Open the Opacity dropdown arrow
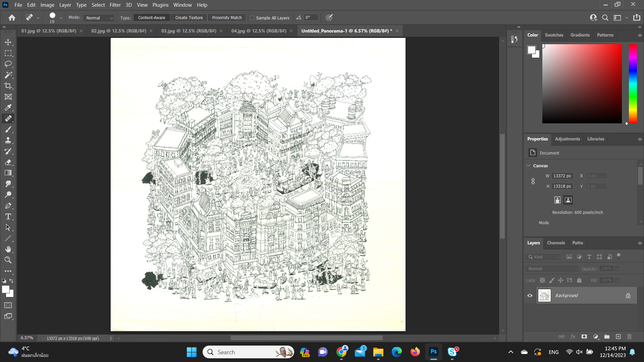Viewport: 644px width, 362px height. point(617,268)
